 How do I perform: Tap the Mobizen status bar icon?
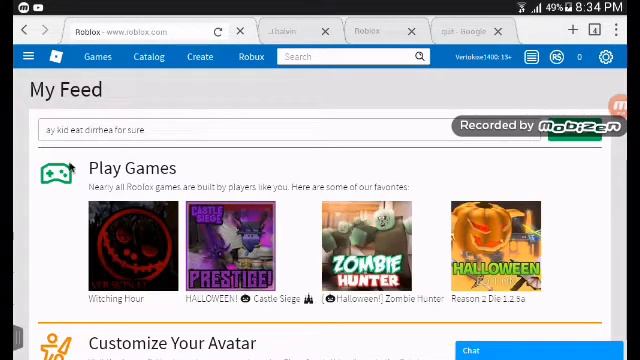coord(24,7)
